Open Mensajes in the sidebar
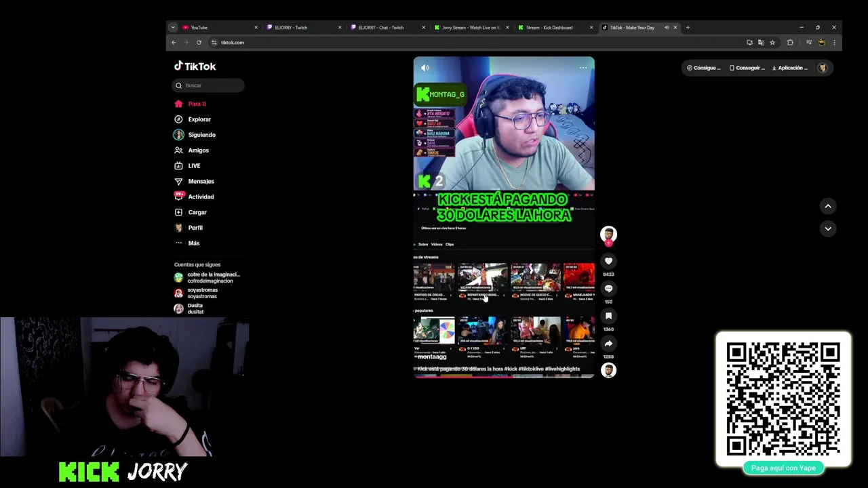Viewport: 868px width, 488px height. point(194,182)
